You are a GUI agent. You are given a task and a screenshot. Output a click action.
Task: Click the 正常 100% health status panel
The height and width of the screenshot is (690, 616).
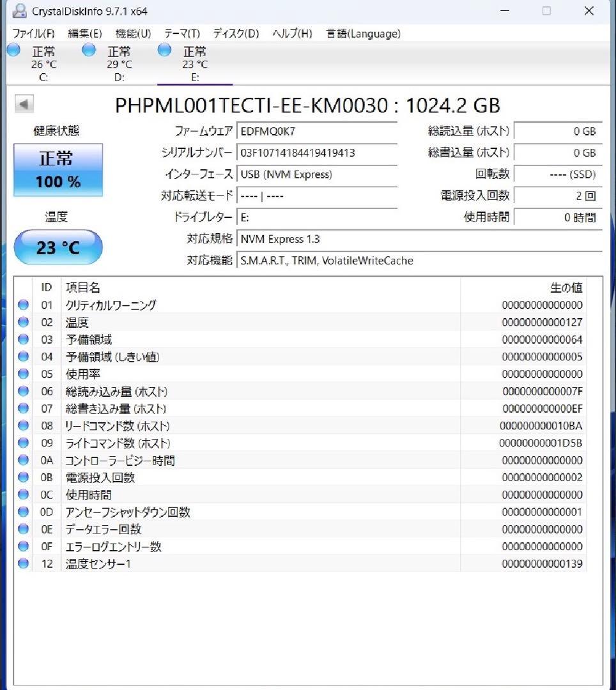58,170
